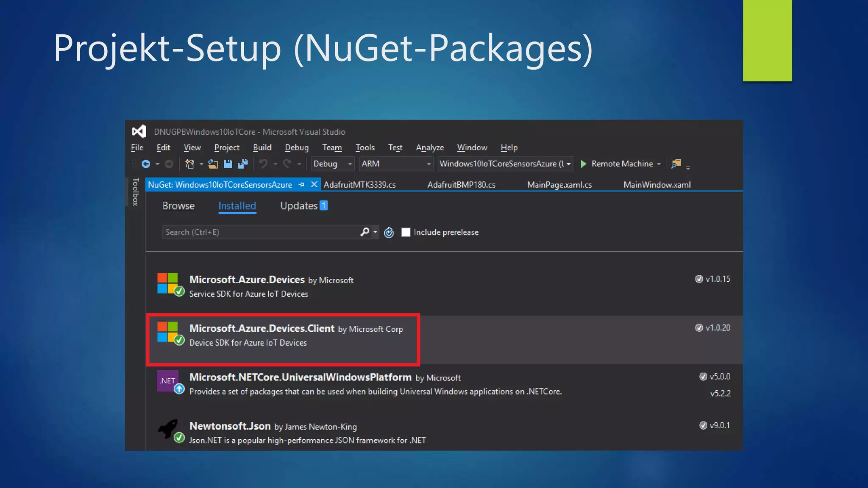Refresh the NuGet package list
The image size is (868, 488).
point(389,232)
